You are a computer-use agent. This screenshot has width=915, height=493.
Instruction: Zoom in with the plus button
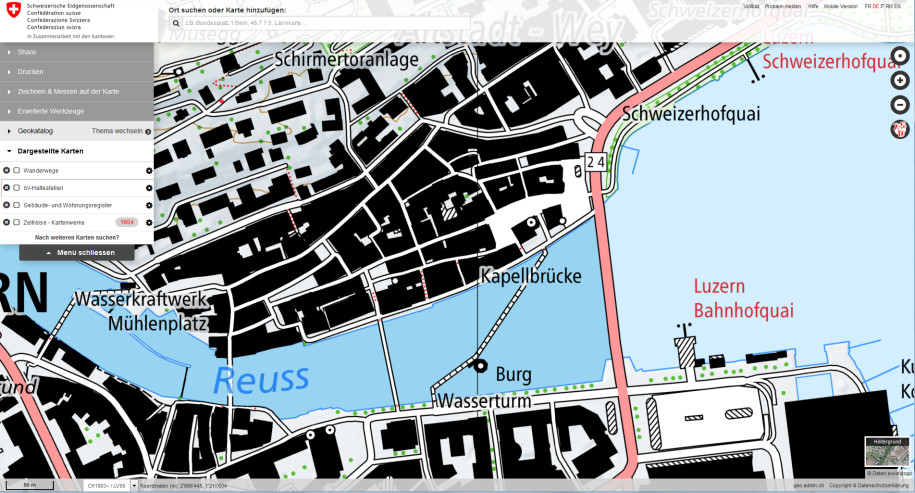pos(899,81)
